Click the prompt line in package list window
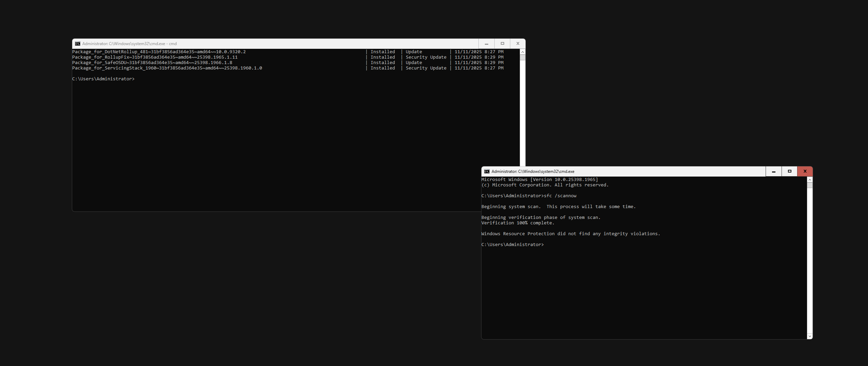Screen dimensions: 868x366 103,79
